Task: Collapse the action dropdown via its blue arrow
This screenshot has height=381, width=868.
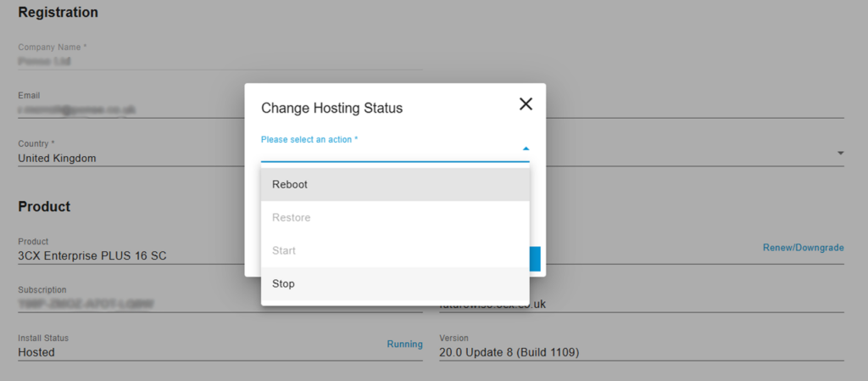Action: (526, 148)
